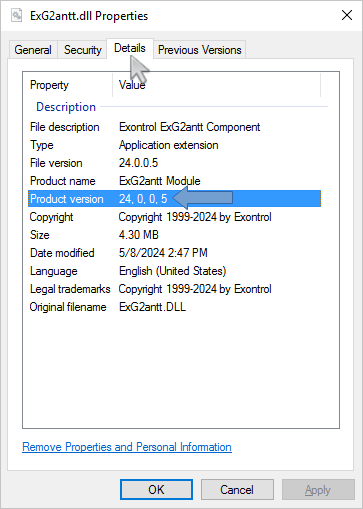
Task: Click the Copyright row's 1999-2024 by Exontrol value
Action: (x=195, y=217)
